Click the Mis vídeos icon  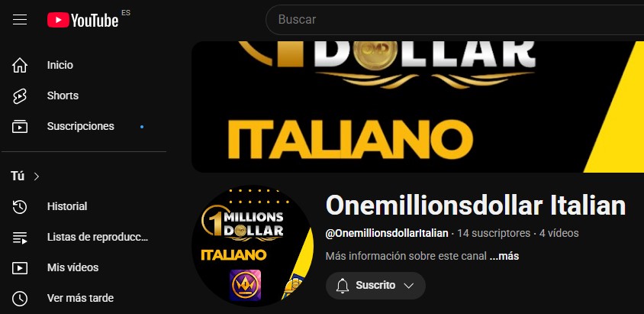click(x=20, y=268)
